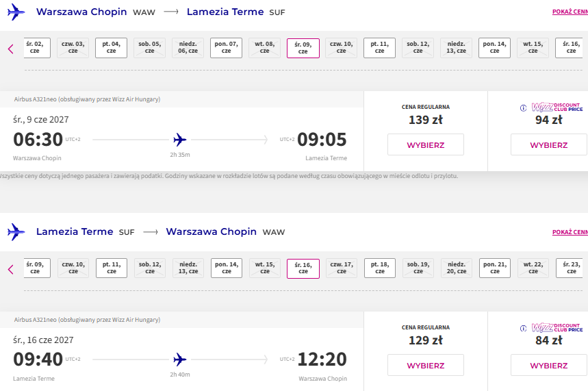This screenshot has height=391, width=588.
Task: Click the airplane icon beside Warszawa Chopin heading
Action: point(16,12)
